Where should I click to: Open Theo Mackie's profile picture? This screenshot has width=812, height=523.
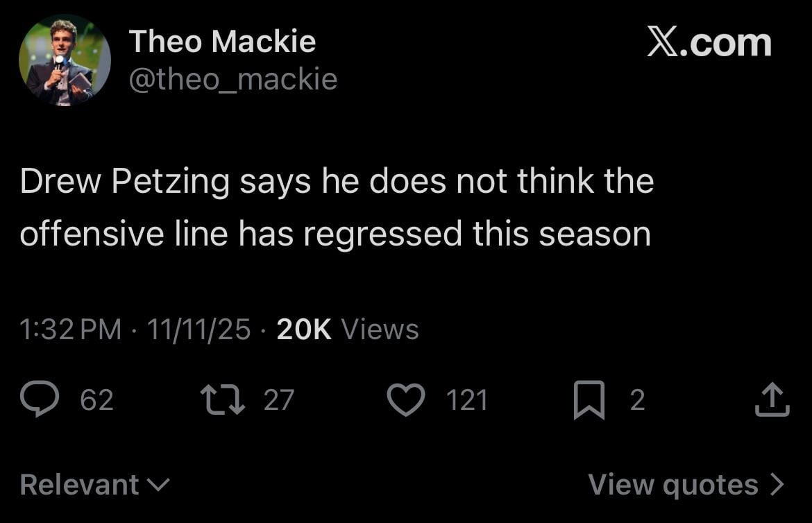point(65,60)
